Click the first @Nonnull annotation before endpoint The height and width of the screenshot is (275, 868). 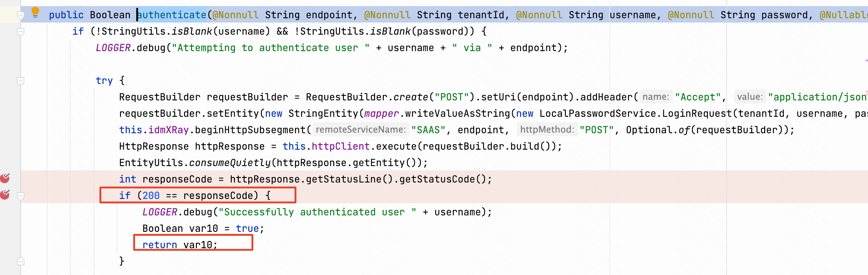235,15
